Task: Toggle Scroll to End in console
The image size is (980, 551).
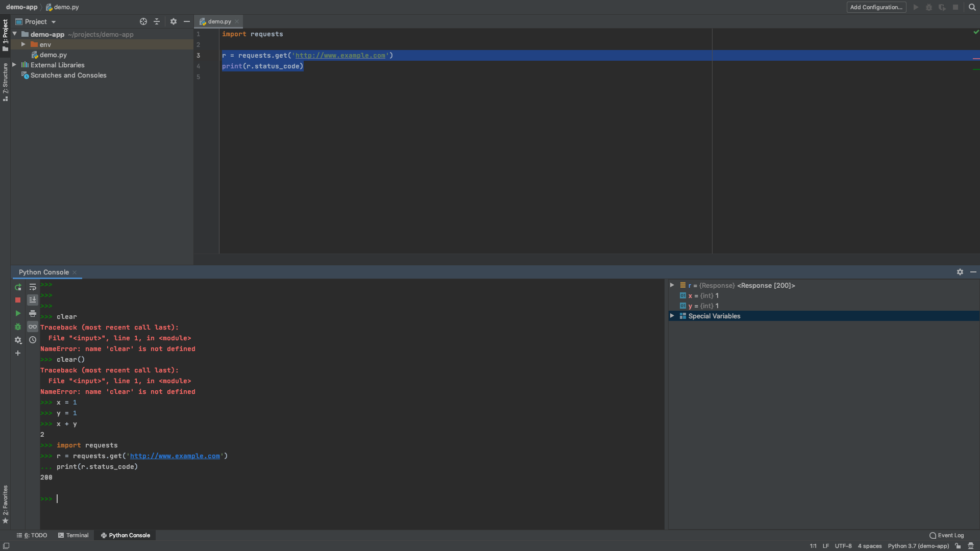Action: click(33, 300)
